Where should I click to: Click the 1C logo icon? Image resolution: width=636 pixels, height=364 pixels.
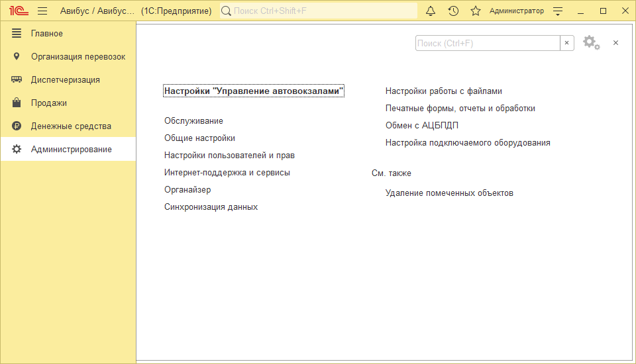(x=18, y=11)
